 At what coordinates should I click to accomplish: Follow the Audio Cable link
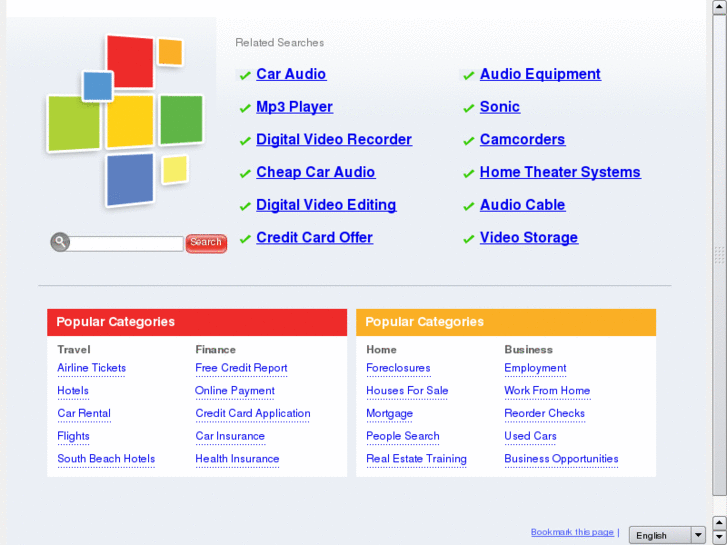coord(523,205)
